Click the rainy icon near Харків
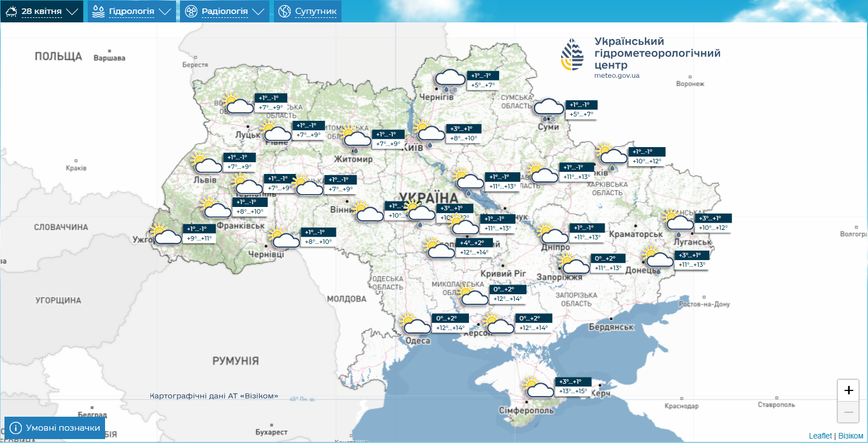Viewport: 868px width, 443px height. point(613,157)
